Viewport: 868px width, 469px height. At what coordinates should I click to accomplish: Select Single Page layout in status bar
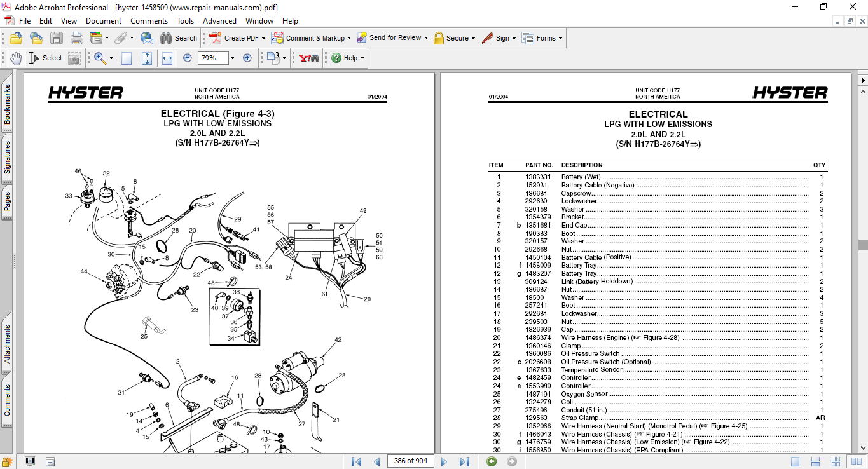795,461
